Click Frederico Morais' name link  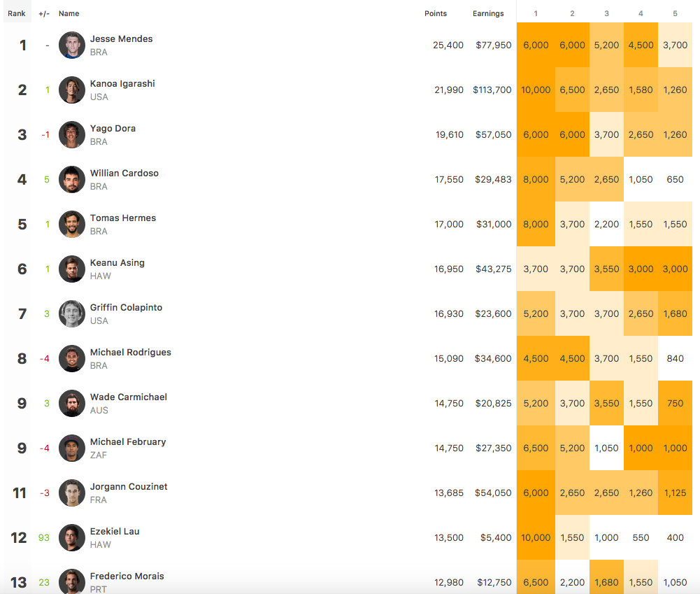click(127, 577)
